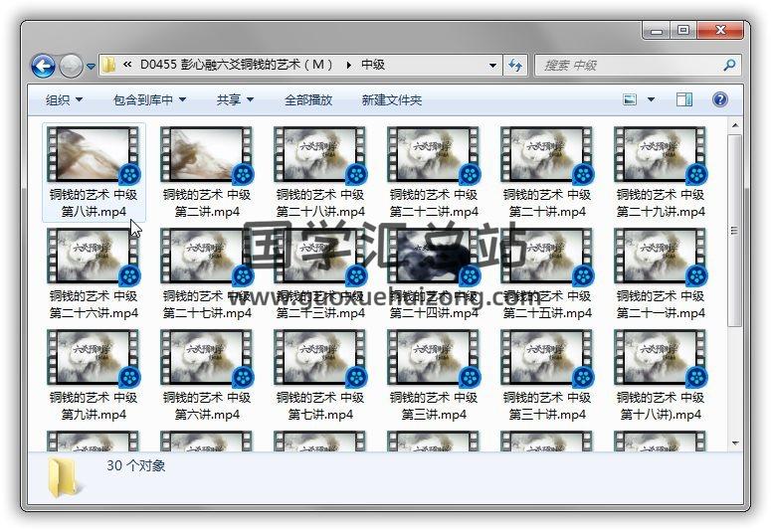
Task: Select video thumbnail for 第二十八讲.mp4
Action: (x=320, y=154)
